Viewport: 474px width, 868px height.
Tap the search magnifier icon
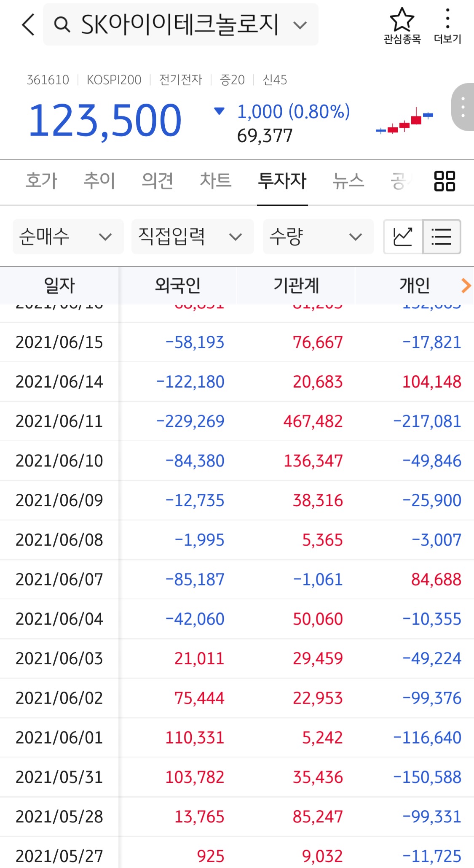[62, 25]
